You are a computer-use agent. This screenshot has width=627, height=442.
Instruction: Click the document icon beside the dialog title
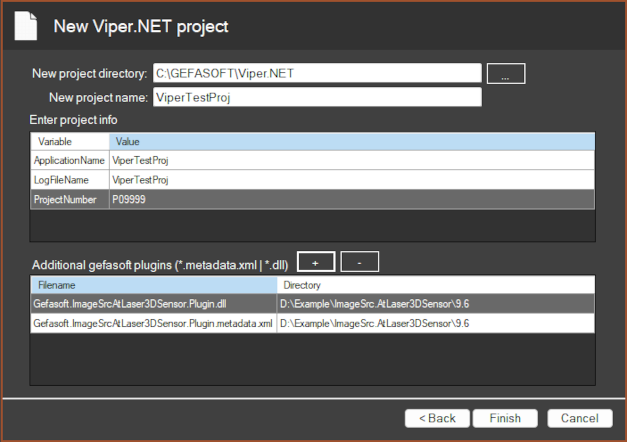point(26,26)
